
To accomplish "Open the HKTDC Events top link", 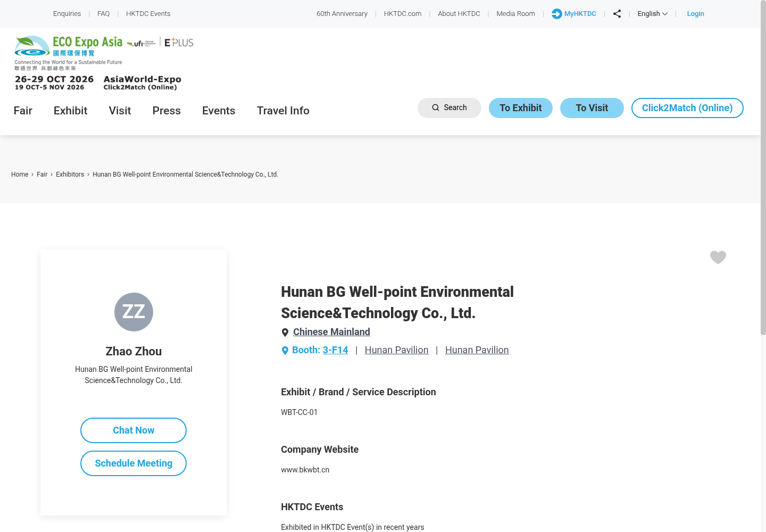I will pyautogui.click(x=148, y=14).
